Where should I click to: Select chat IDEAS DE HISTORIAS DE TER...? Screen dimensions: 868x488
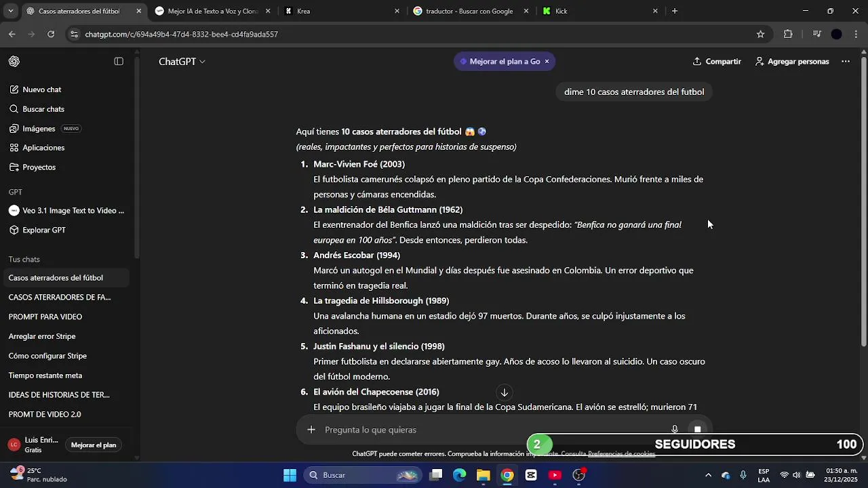click(x=59, y=395)
